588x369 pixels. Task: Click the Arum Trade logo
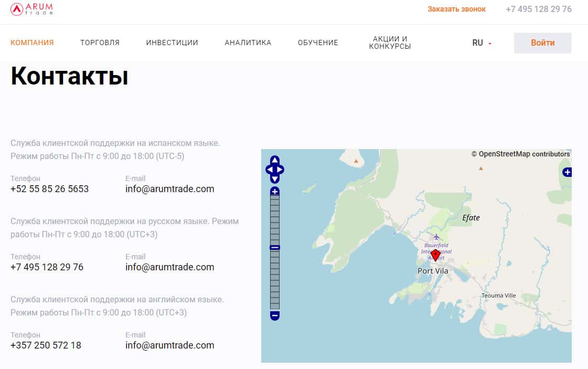(31, 9)
